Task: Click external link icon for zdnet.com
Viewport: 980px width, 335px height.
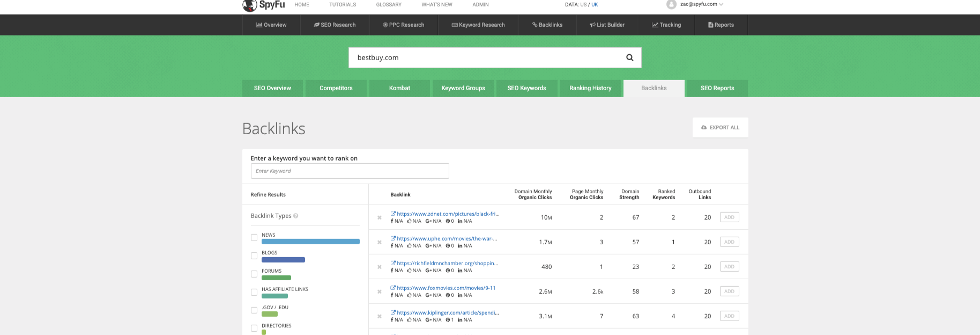Action: (393, 214)
